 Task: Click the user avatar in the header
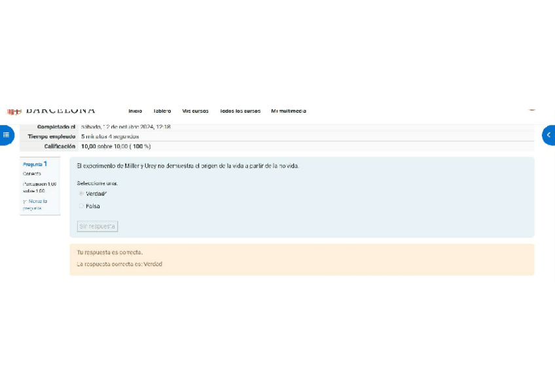[x=531, y=110]
